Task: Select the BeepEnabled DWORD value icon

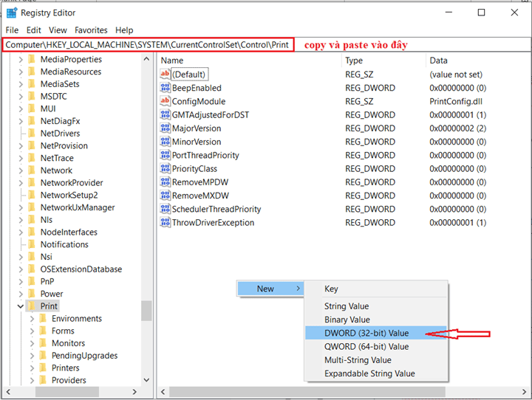Action: [x=166, y=88]
